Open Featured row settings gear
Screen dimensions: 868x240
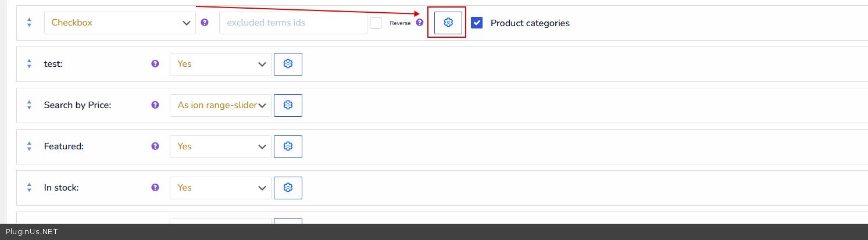tap(288, 146)
